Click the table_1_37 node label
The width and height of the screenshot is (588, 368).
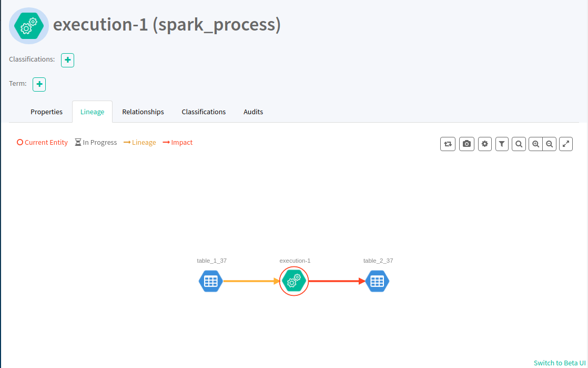coord(212,261)
